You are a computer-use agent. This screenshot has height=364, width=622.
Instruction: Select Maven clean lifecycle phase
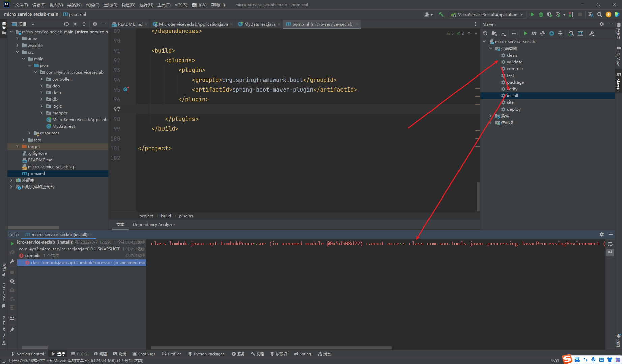pos(512,55)
